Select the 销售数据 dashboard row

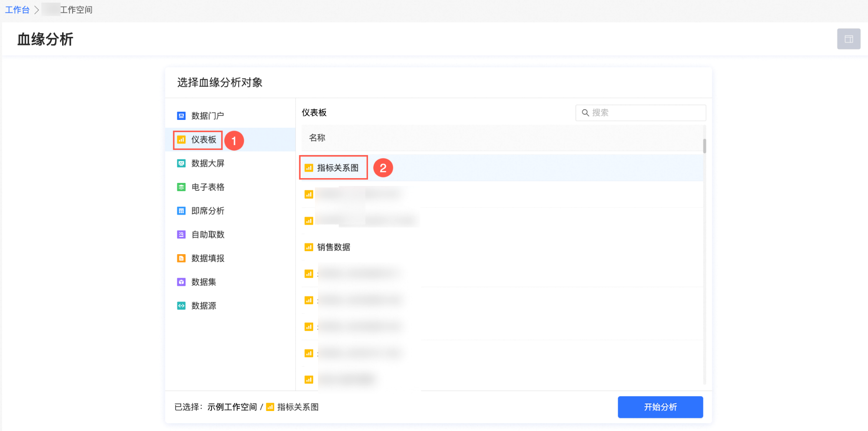click(502, 247)
